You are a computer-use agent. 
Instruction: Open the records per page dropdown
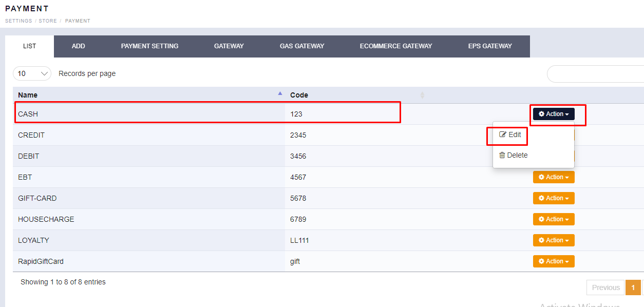point(32,73)
